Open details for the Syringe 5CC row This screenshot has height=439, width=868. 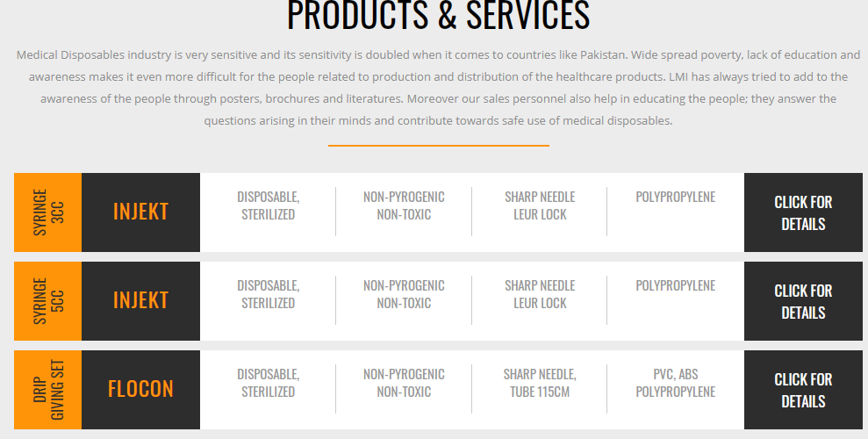click(803, 301)
